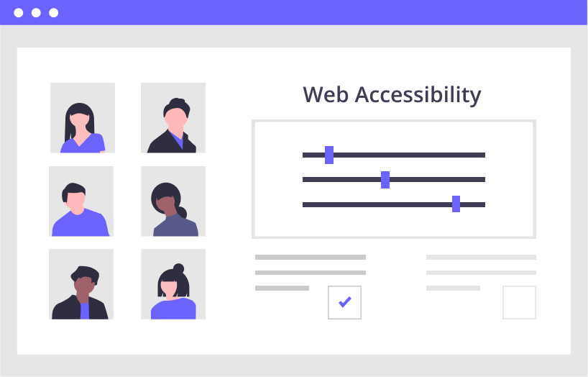Click the Web Accessibility heading

(392, 95)
